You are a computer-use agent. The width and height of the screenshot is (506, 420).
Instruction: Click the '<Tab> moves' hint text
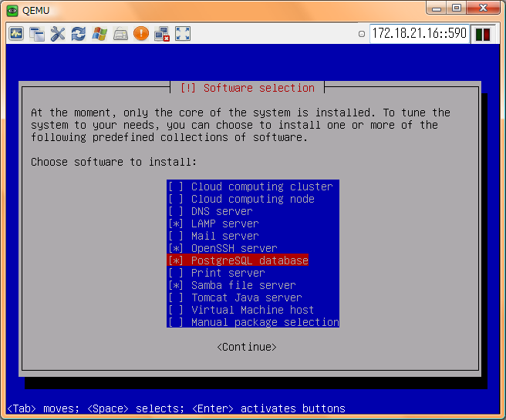(43, 408)
